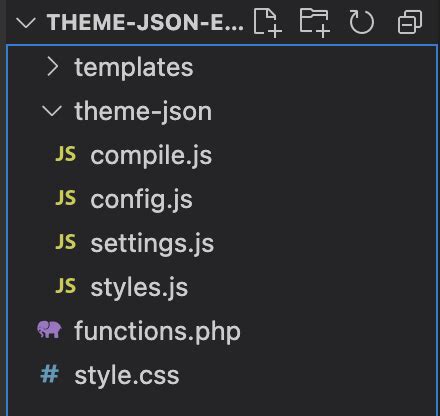Click the hash CSS icon beside style.css

(50, 374)
